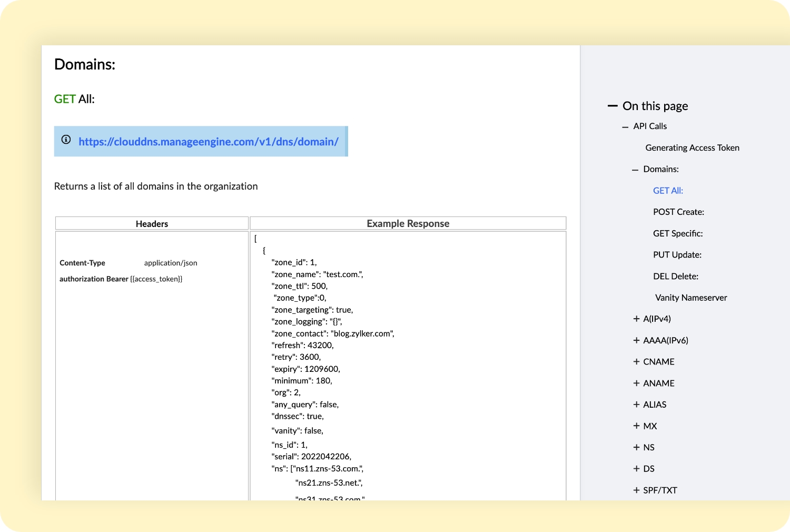Click the {{access_token}} placeholder
Image resolution: width=790 pixels, height=532 pixels.
point(156,279)
